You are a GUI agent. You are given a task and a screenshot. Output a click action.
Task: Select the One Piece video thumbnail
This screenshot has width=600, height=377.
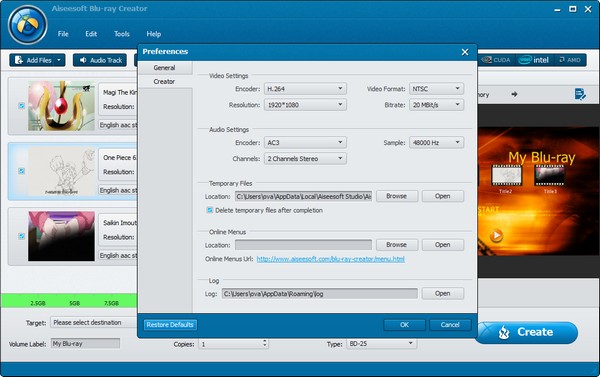click(x=61, y=171)
